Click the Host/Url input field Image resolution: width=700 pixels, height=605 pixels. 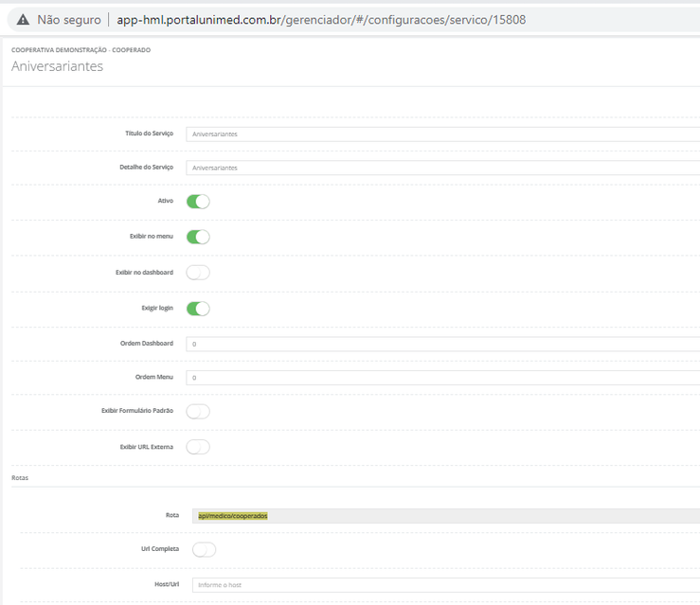(446, 585)
